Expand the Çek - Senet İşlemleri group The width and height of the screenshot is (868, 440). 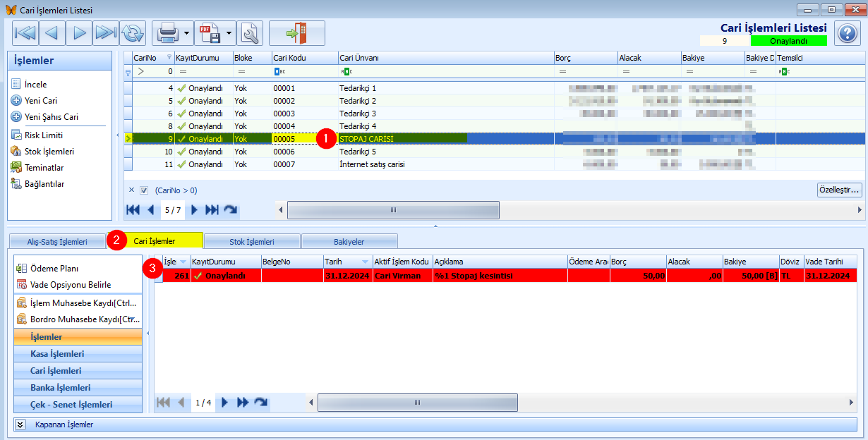pos(78,405)
